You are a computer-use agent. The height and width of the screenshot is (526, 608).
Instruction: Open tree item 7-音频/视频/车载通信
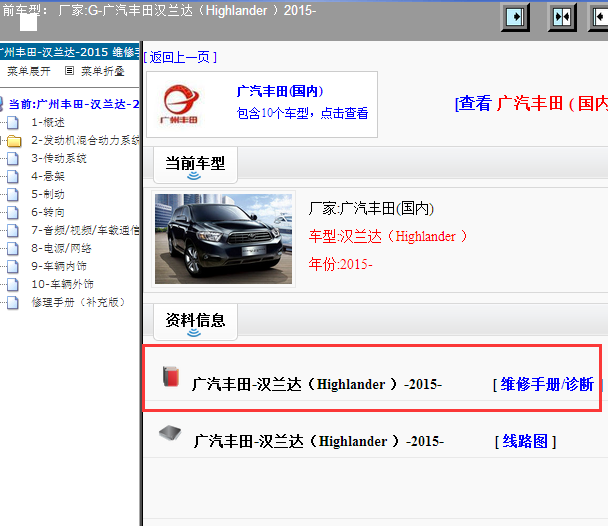click(x=85, y=230)
